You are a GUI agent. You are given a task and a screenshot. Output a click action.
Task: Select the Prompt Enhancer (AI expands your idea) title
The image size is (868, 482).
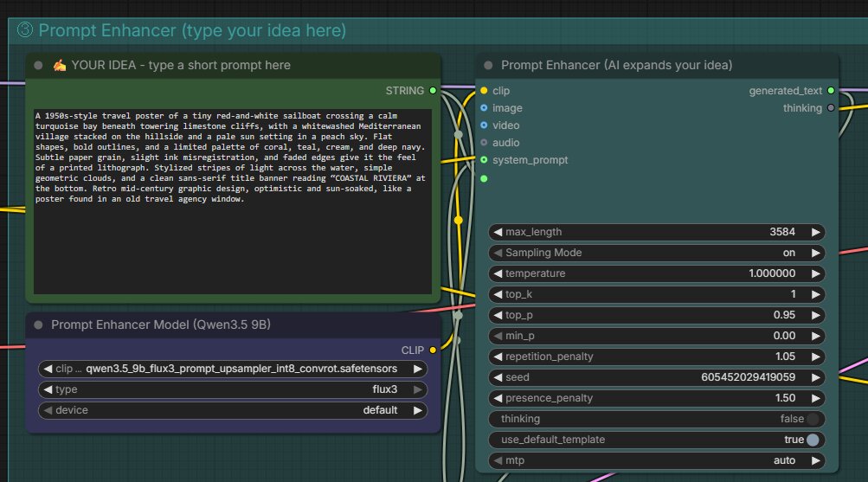(617, 65)
